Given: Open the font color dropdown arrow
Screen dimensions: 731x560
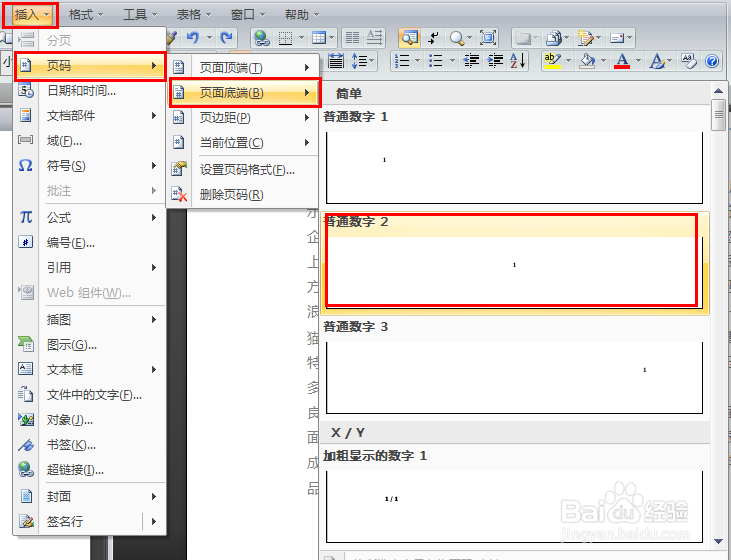Looking at the screenshot, I should pos(638,61).
